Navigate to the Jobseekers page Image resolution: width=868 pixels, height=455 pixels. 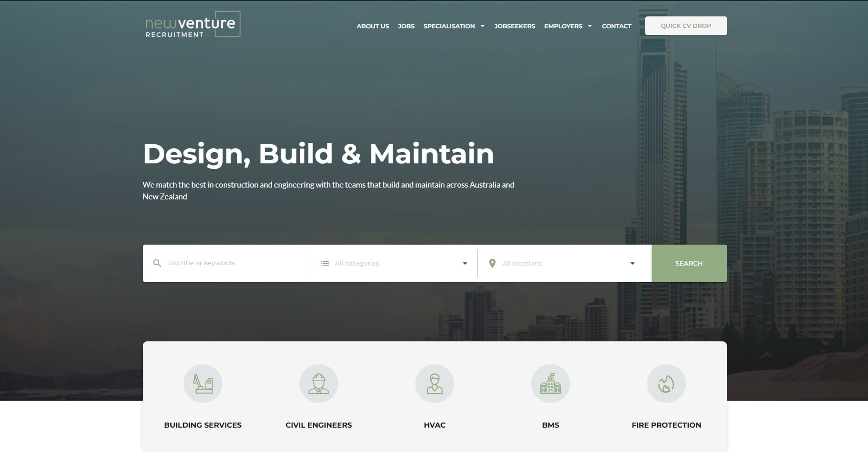pos(515,26)
